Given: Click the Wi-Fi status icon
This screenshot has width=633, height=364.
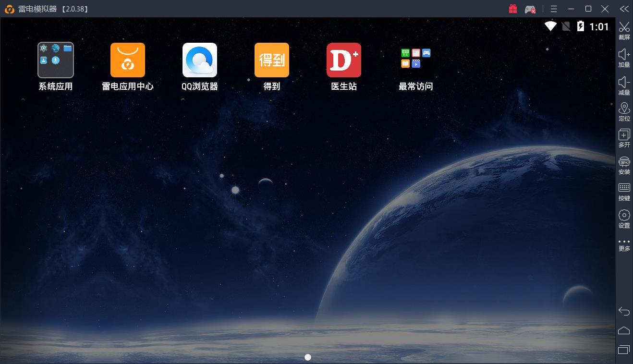Looking at the screenshot, I should [550, 26].
